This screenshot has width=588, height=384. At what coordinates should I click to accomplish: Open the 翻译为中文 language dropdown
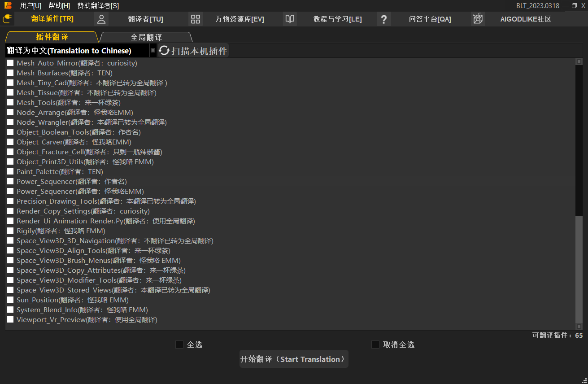pyautogui.click(x=81, y=51)
